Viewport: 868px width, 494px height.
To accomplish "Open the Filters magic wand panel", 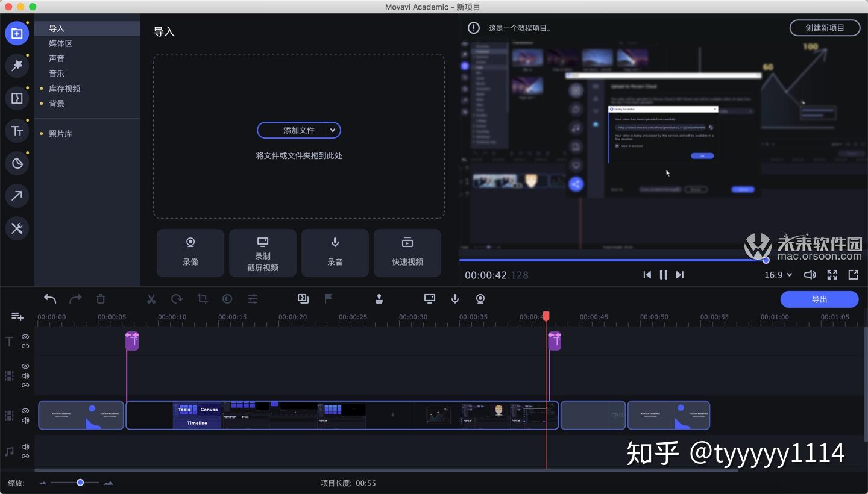I will 17,66.
